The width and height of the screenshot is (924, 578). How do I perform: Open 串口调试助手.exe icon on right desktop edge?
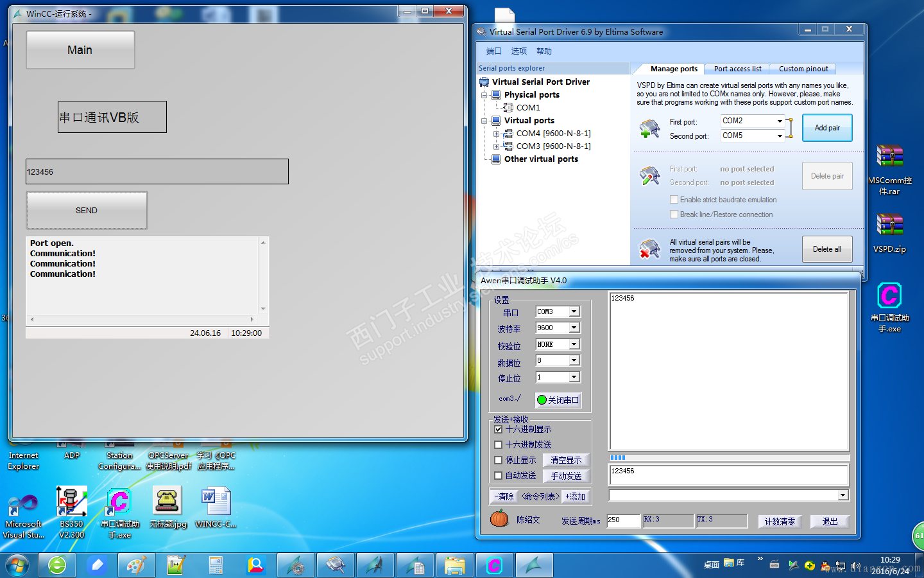(x=889, y=308)
